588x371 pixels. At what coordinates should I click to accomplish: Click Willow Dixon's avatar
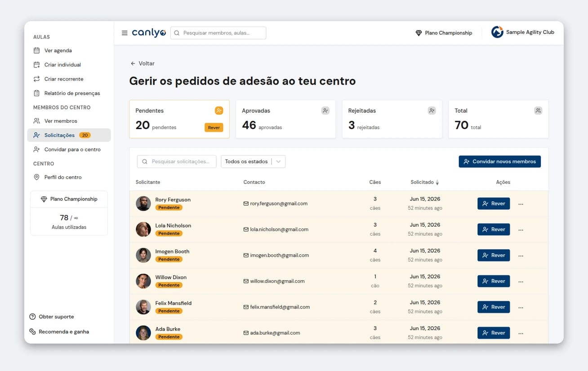click(x=143, y=281)
